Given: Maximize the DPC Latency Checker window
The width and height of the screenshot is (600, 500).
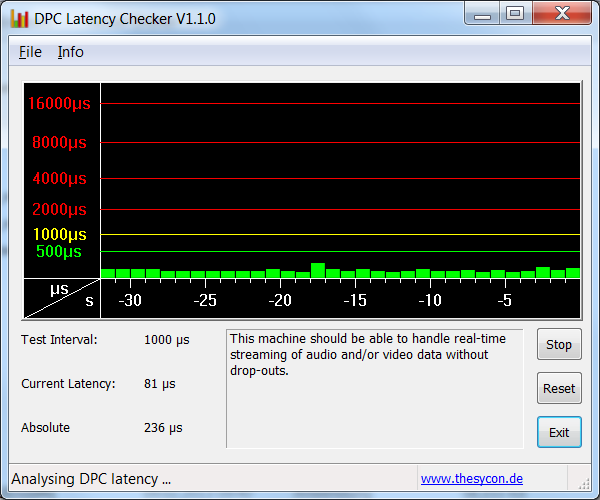Looking at the screenshot, I should (515, 14).
